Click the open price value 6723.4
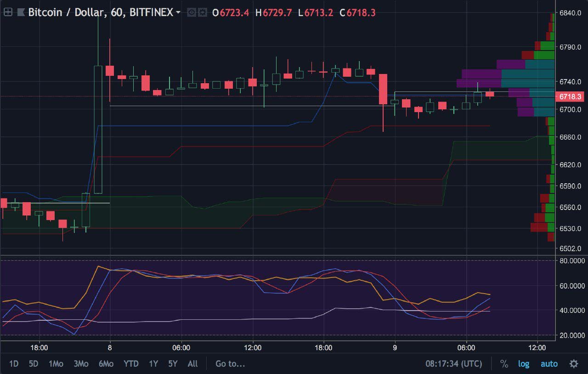This screenshot has width=588, height=374. 234,13
